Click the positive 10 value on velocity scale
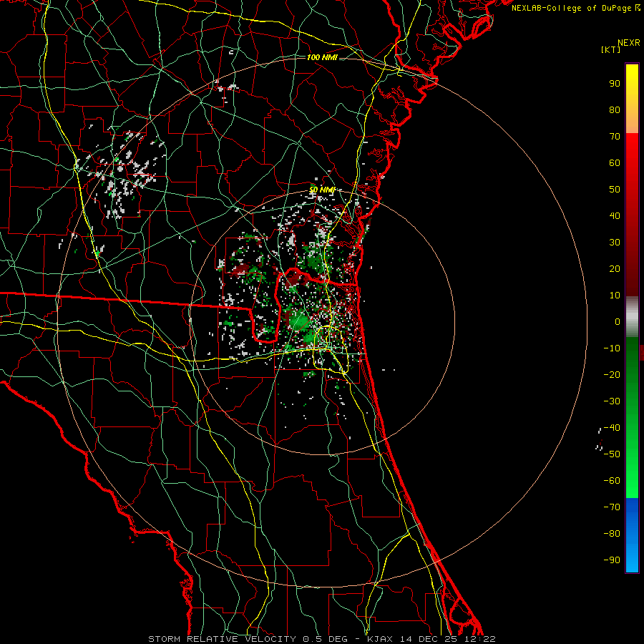This screenshot has height=644, width=644. coord(615,296)
